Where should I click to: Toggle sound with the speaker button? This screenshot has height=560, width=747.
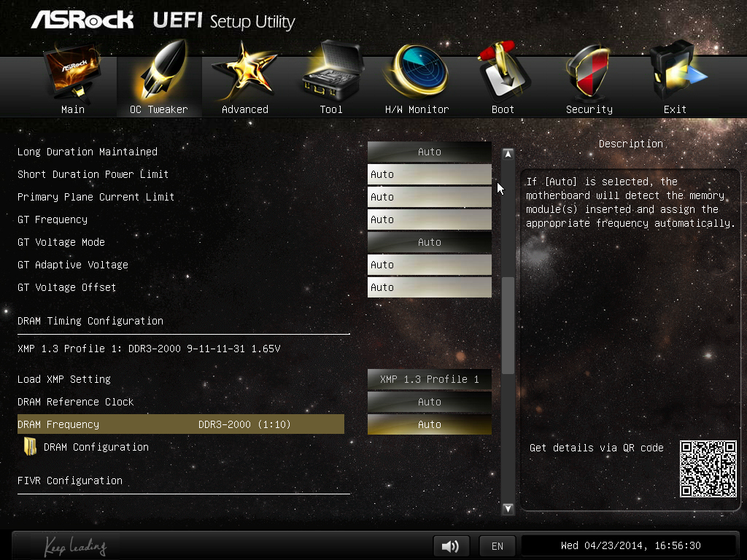pyautogui.click(x=451, y=546)
